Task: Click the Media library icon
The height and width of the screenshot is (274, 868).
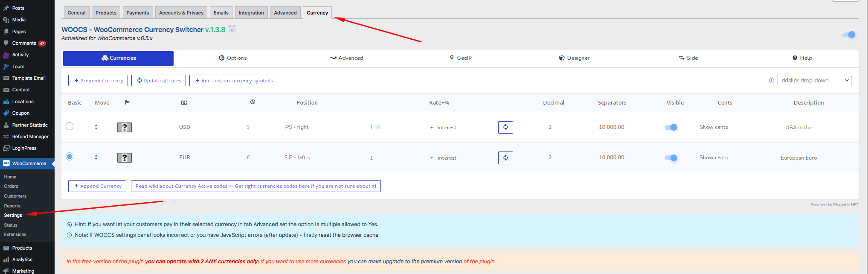Action: [6, 20]
